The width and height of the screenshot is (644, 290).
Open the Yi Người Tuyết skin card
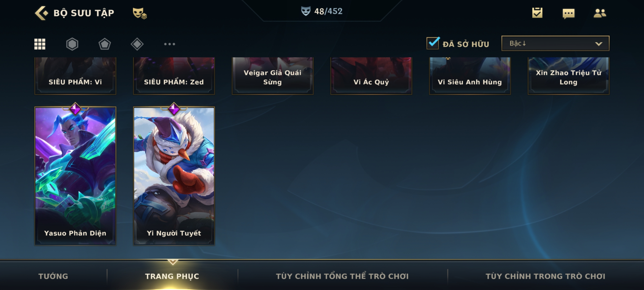[174, 176]
